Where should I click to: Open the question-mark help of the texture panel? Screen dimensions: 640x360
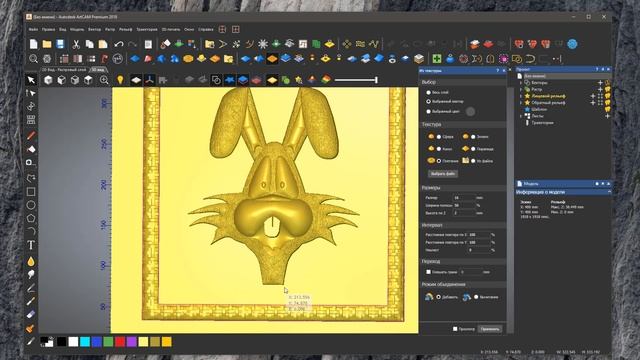pyautogui.click(x=498, y=71)
